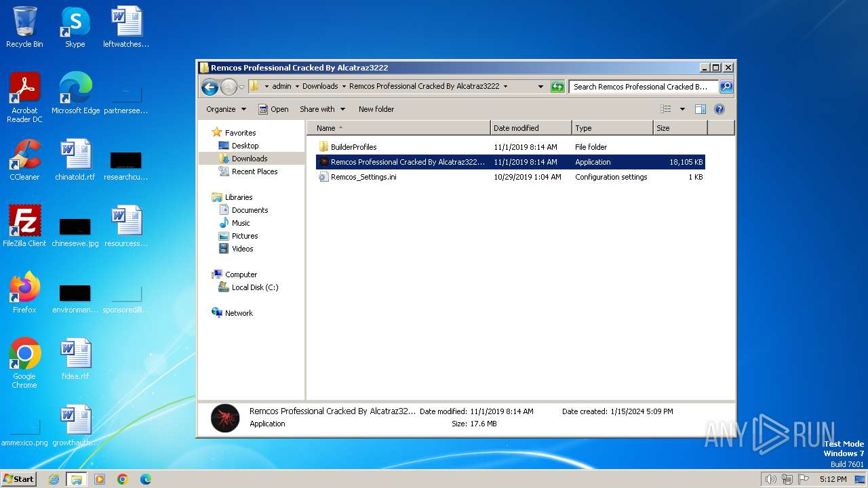Click the Explorer Back navigation button
Viewport: 868px width, 488px height.
coord(210,87)
